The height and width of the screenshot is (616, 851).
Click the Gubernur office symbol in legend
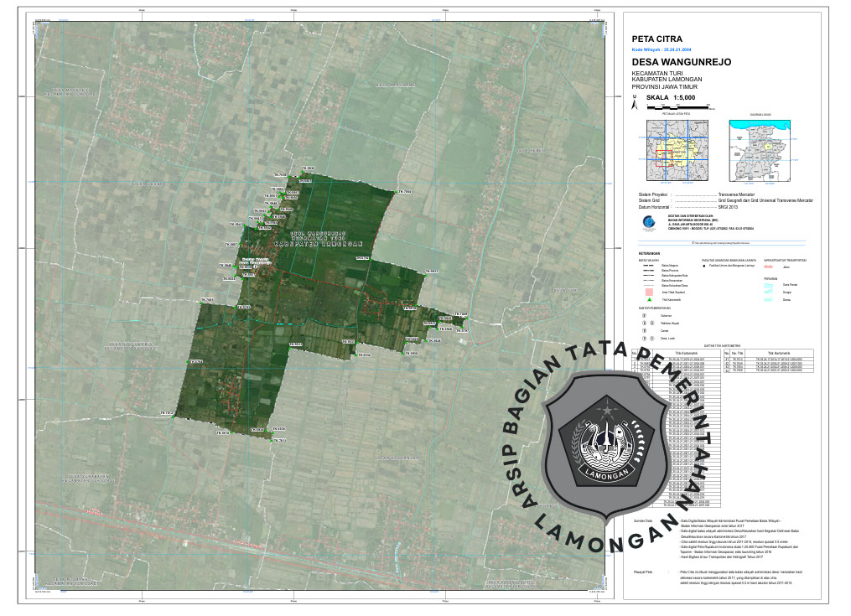click(644, 315)
